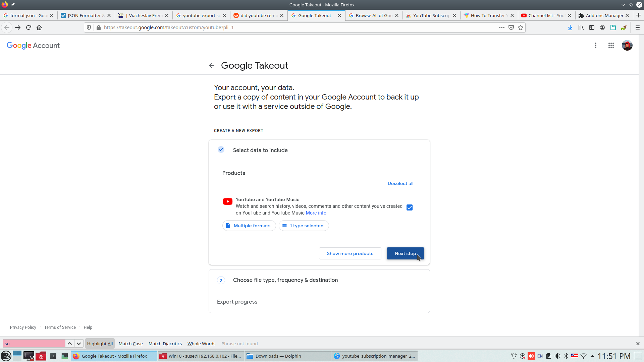Viewport: 644px width, 362px height.
Task: Click the back arrow beside Google Takeout
Action: point(212,65)
